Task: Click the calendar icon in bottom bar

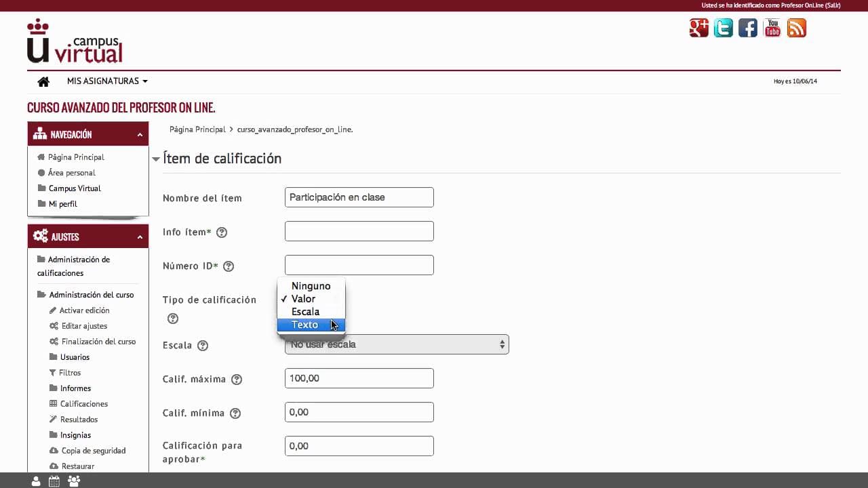Action: point(54,481)
